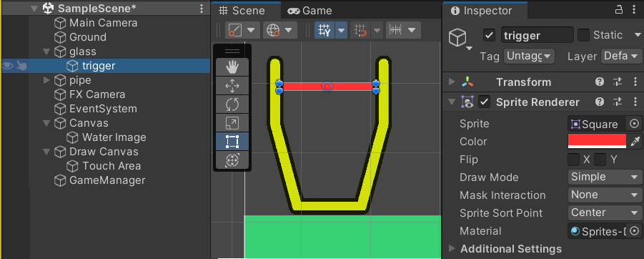644x259 pixels.
Task: Click the eyedropper next to Color
Action: 635,142
